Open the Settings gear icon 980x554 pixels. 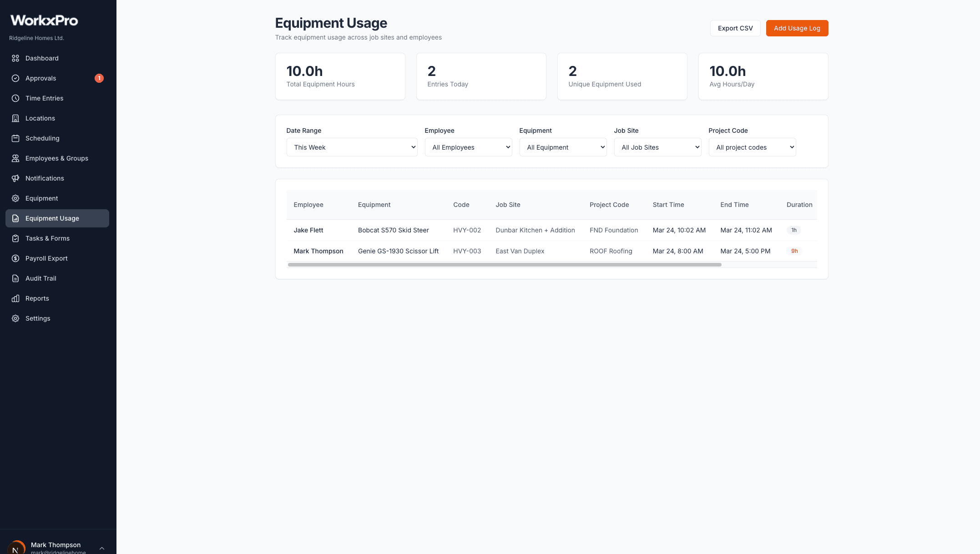(x=15, y=318)
